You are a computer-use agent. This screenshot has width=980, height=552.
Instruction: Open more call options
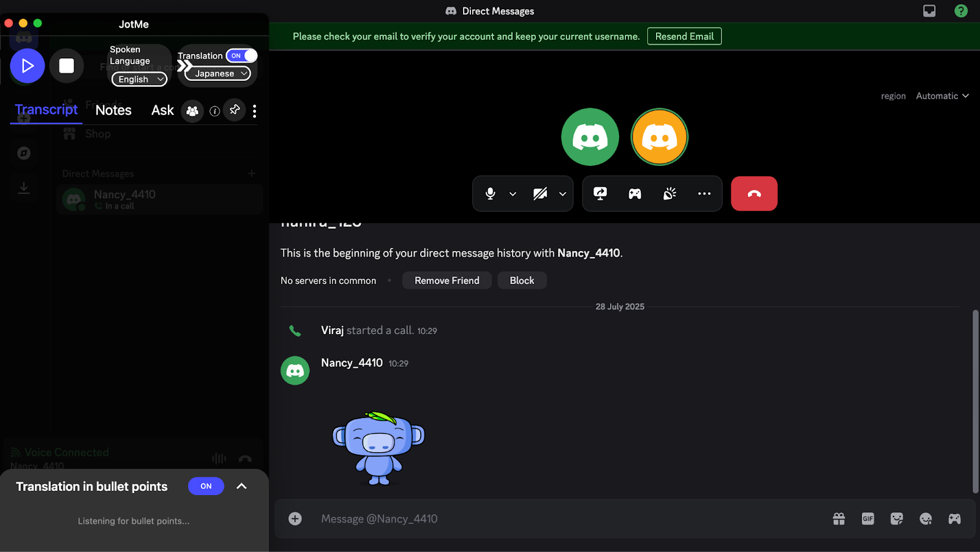coord(704,194)
